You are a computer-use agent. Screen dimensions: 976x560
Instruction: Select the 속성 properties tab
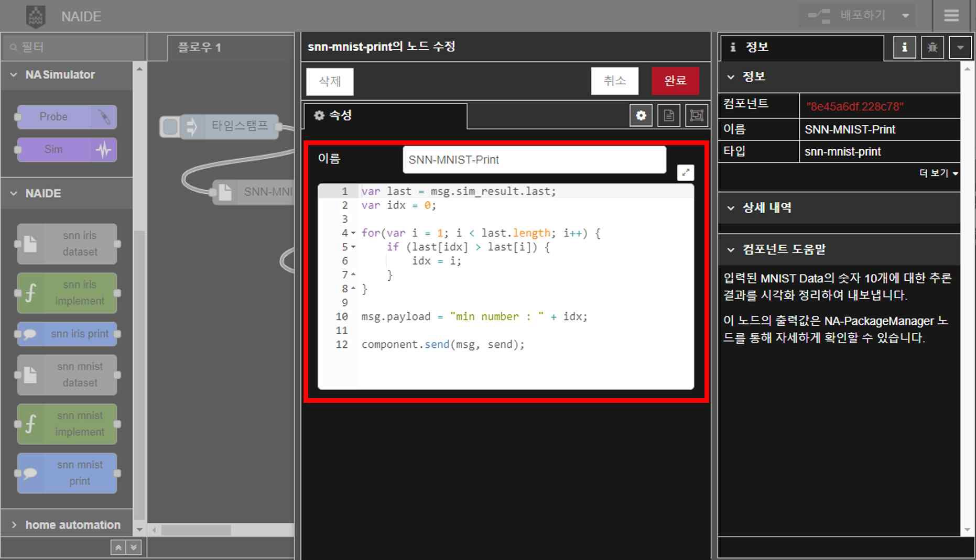pyautogui.click(x=385, y=116)
